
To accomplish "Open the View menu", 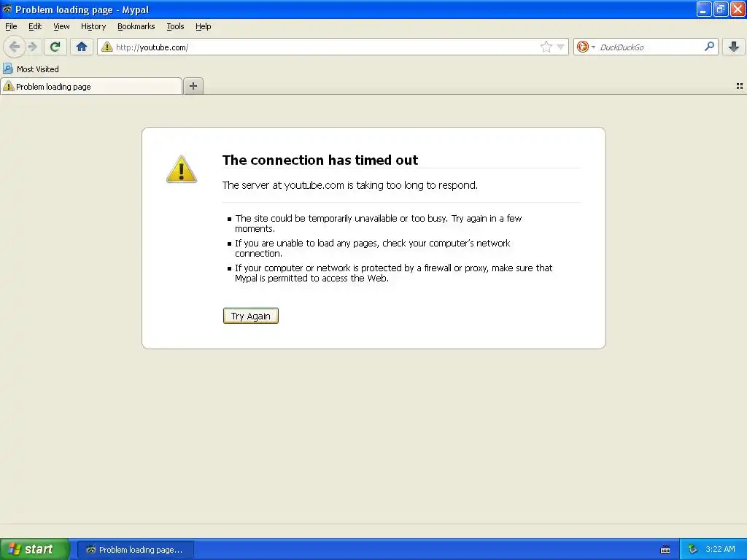I will [x=61, y=26].
